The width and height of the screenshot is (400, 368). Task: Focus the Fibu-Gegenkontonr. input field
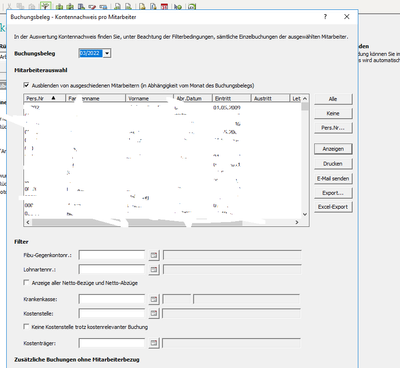pos(112,255)
